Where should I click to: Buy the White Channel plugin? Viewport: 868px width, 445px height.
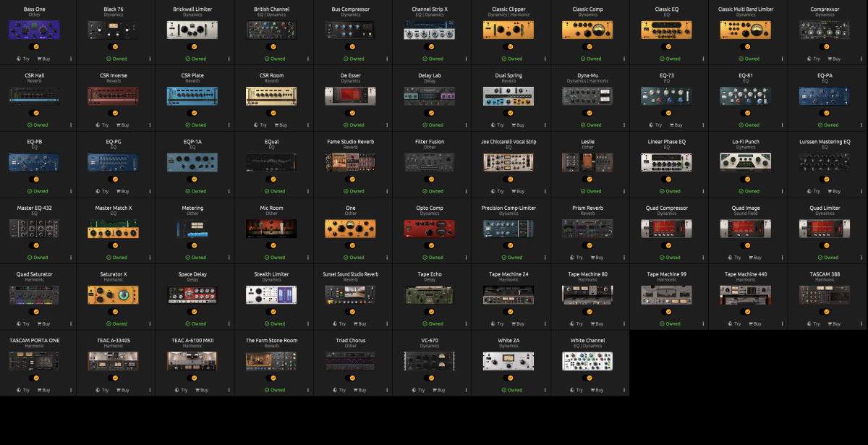click(597, 390)
